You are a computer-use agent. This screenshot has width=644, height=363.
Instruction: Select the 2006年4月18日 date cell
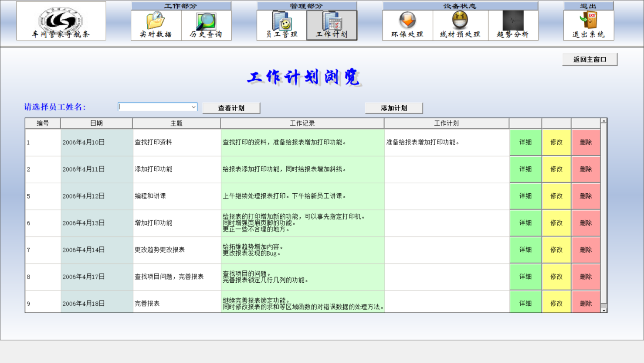pyautogui.click(x=97, y=302)
